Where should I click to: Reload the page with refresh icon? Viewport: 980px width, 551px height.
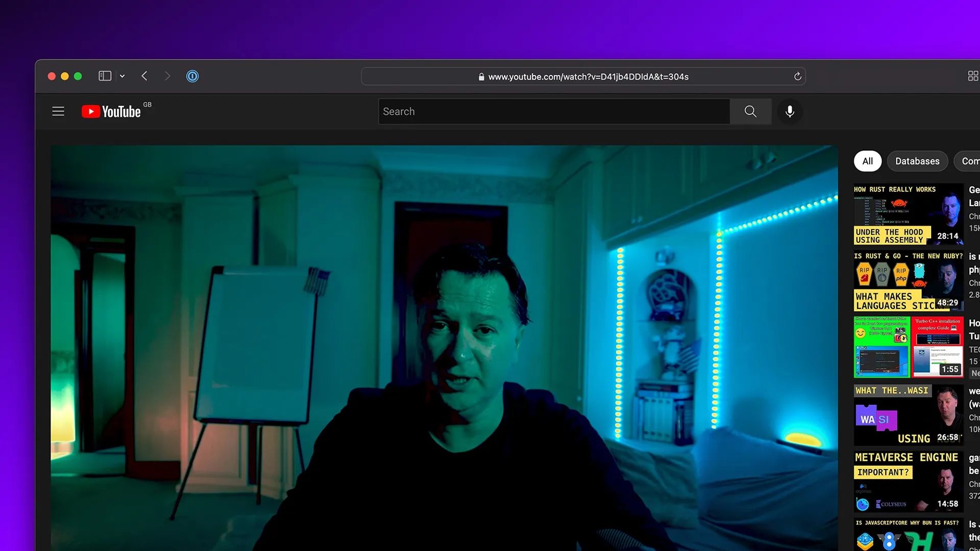797,77
